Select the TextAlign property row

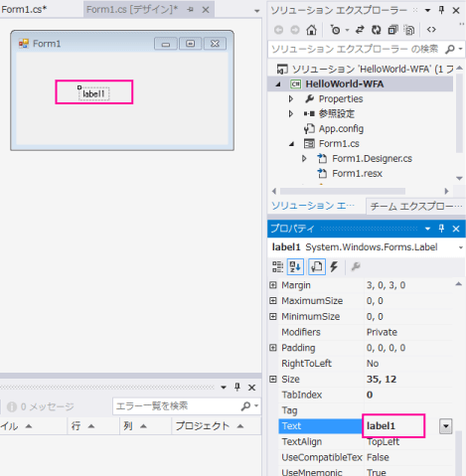pyautogui.click(x=366, y=442)
